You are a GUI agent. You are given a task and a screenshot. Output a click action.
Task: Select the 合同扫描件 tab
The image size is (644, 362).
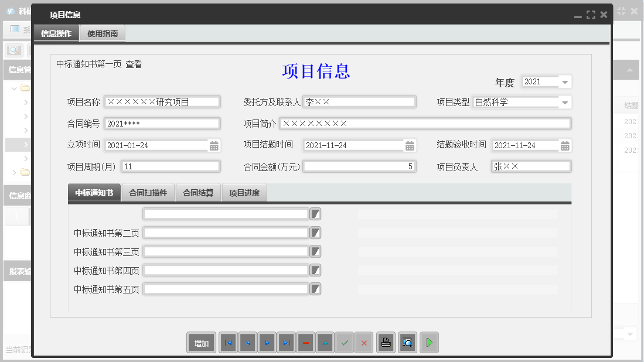point(149,192)
